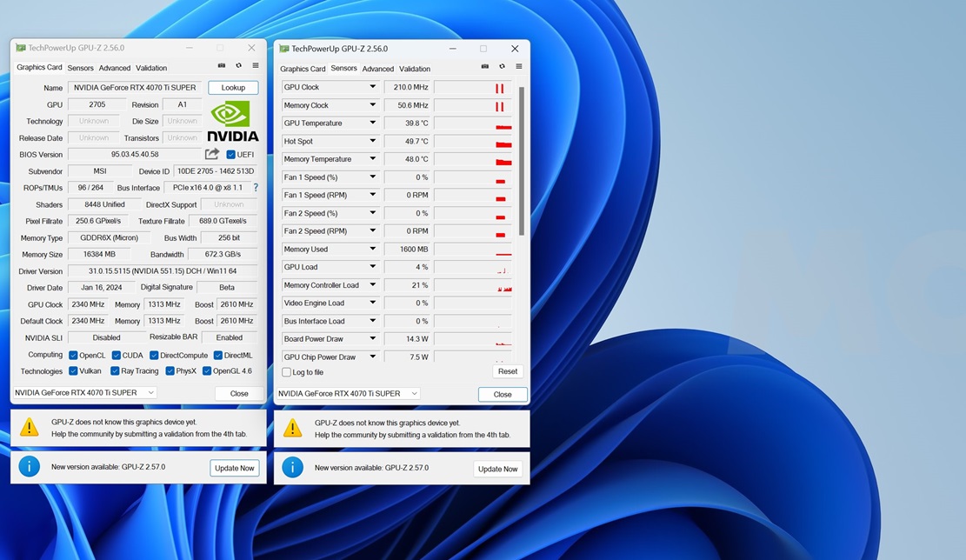Toggle the Ray Tracing checkbox

tap(115, 371)
